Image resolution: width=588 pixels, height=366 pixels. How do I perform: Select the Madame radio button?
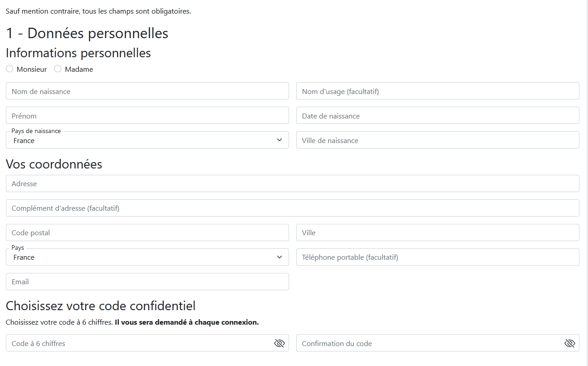[x=58, y=69]
